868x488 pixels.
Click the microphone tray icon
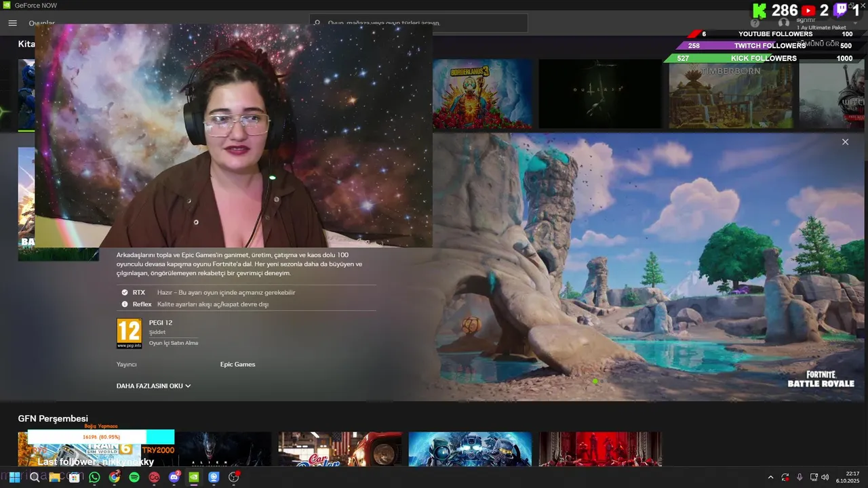tap(800, 477)
